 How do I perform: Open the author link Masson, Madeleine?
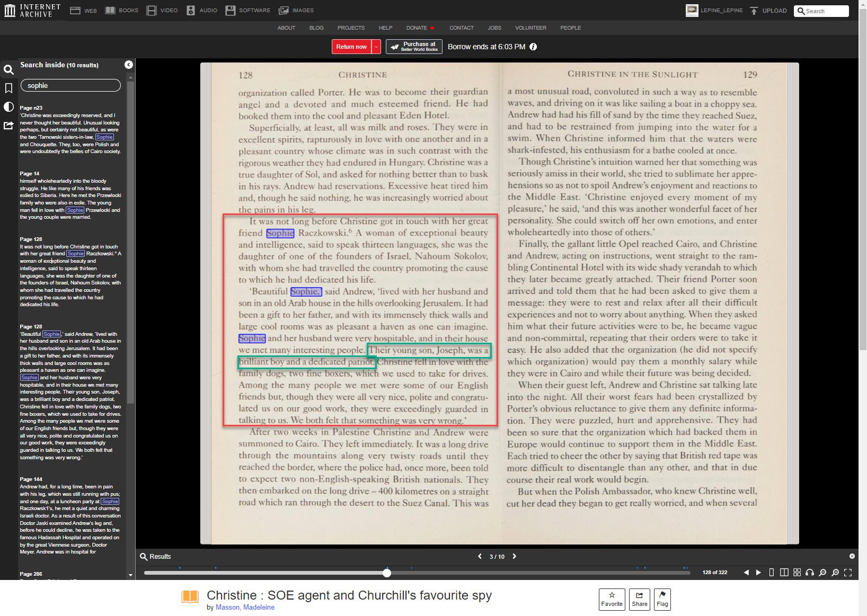tap(245, 608)
